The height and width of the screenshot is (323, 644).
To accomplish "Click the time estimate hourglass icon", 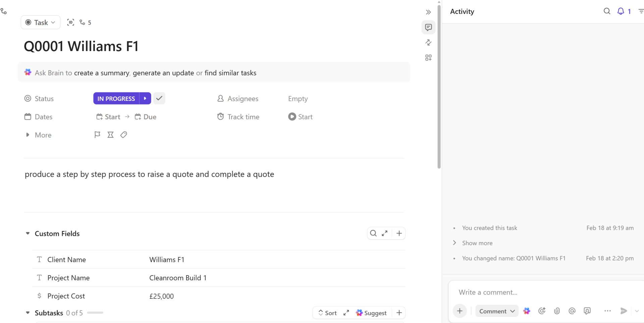I will (110, 135).
